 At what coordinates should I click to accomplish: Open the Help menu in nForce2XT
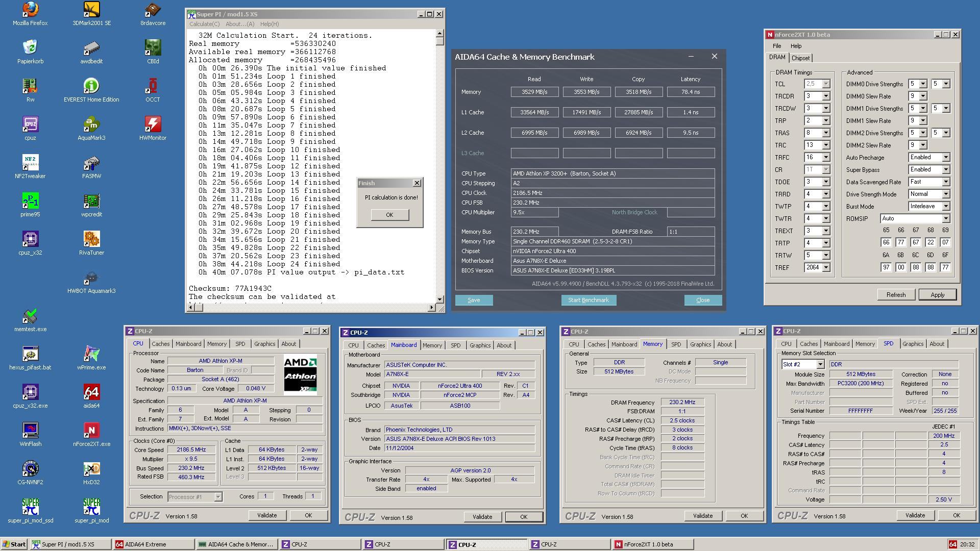[x=796, y=46]
